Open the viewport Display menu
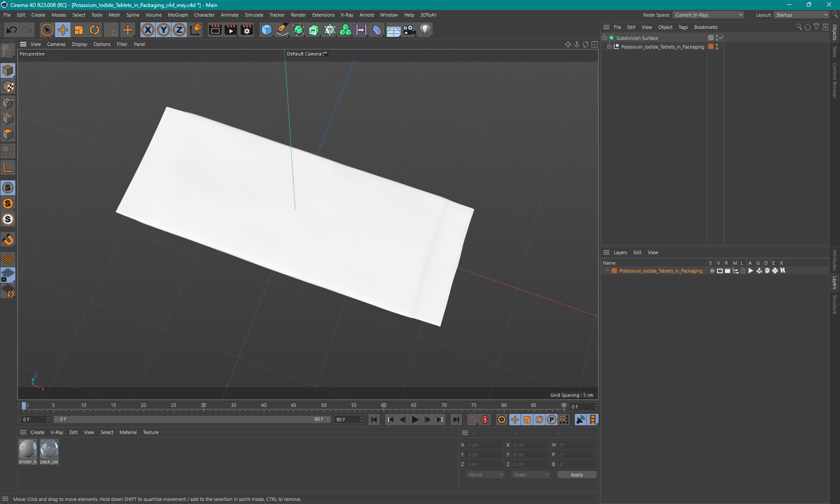Viewport: 840px width, 504px height. [x=79, y=44]
